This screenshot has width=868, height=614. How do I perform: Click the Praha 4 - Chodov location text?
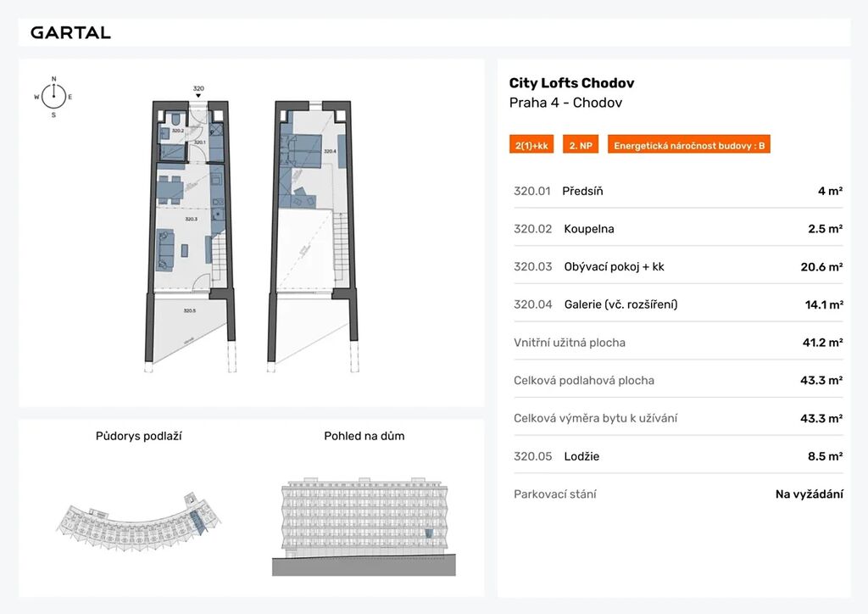coord(565,103)
